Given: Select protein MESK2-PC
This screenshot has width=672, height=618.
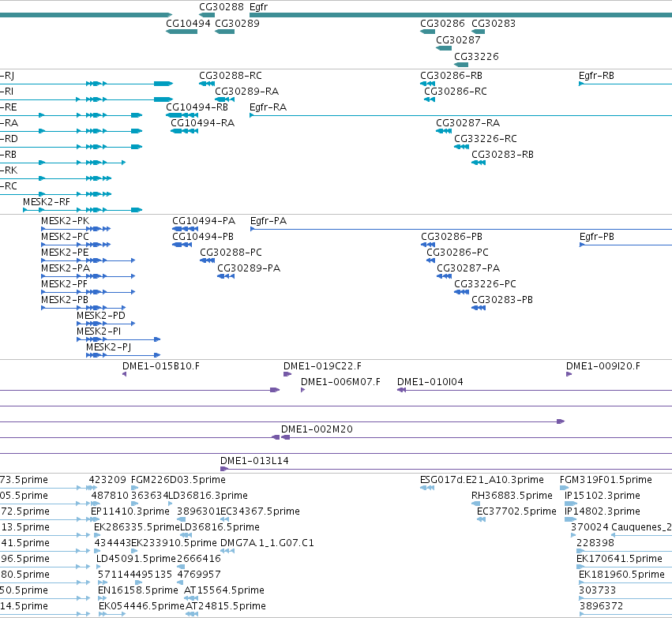Looking at the screenshot, I should coord(65,237).
